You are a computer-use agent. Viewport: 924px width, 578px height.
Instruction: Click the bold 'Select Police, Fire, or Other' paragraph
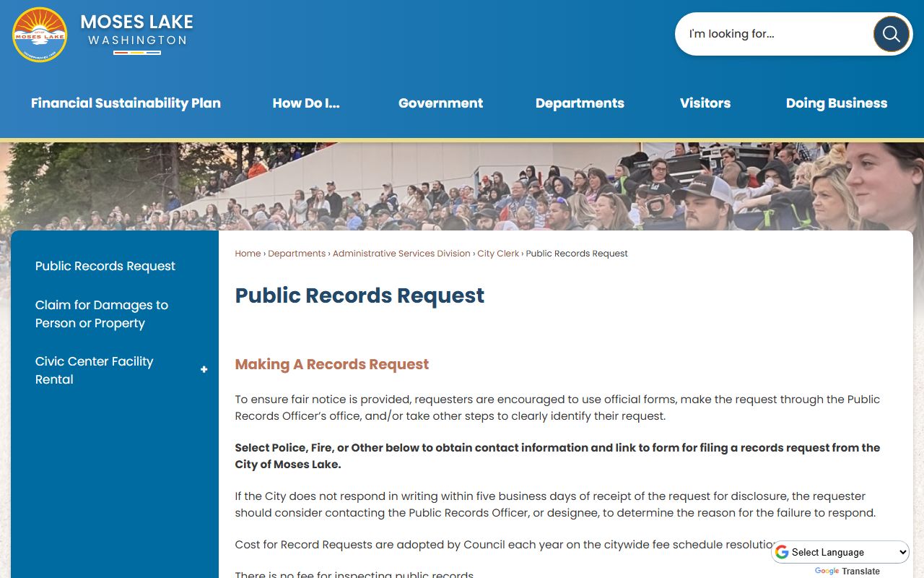557,456
